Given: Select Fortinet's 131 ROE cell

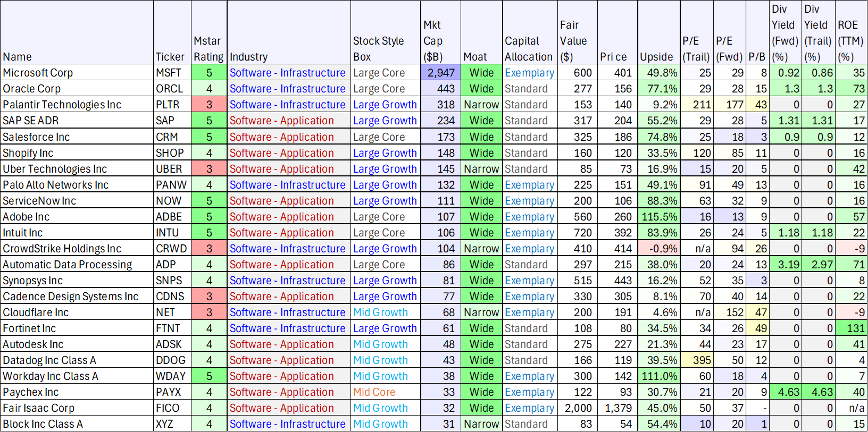Looking at the screenshot, I should (x=851, y=328).
